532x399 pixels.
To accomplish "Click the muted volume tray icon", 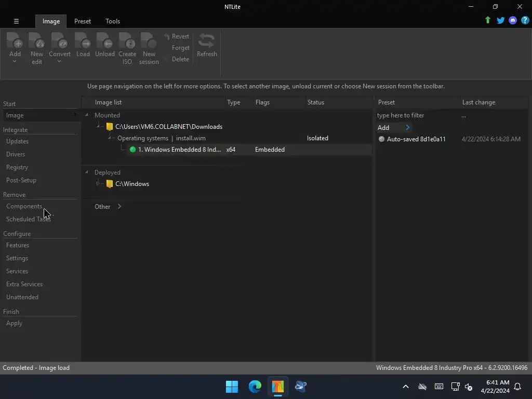I will pyautogui.click(x=469, y=387).
